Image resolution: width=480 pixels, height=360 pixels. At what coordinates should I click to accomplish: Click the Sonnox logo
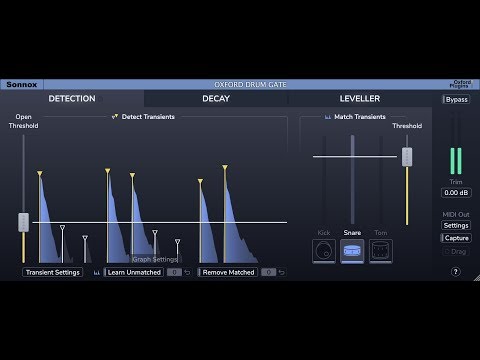pos(22,84)
